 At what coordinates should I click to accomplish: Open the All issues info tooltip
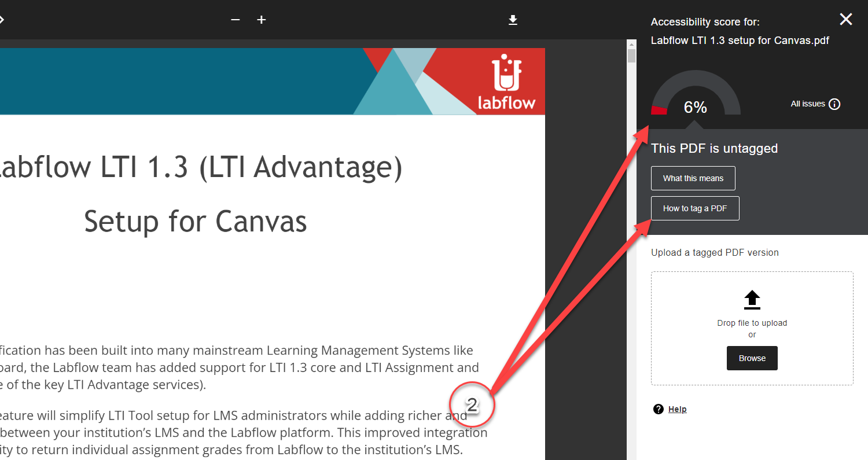tap(834, 104)
